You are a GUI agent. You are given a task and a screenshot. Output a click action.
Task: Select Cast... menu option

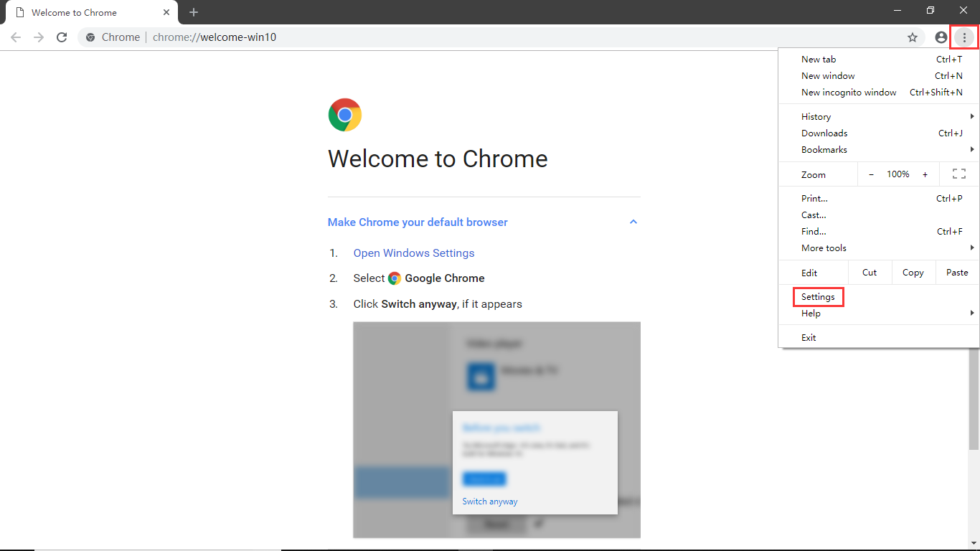point(879,215)
